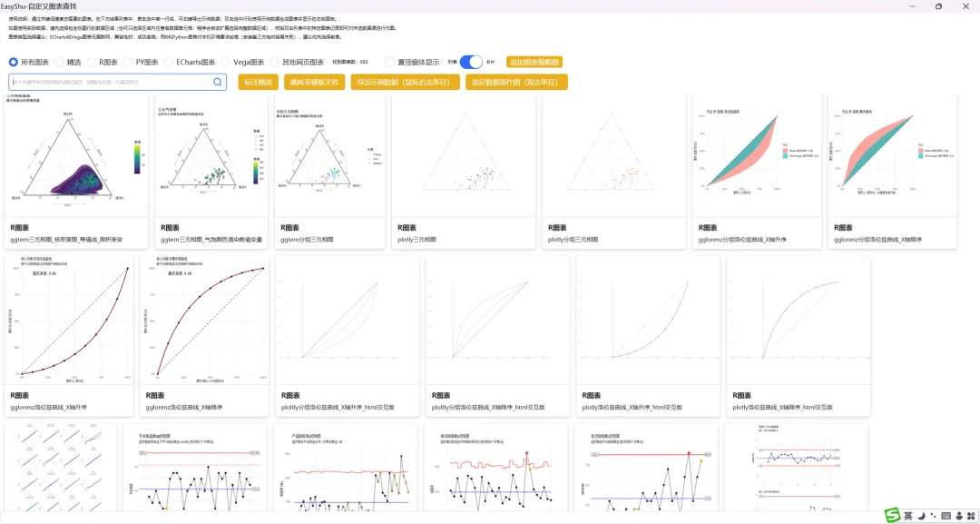Viewport: 980px width, 524px height.
Task: Select plotly分组洛伦兹曲线_X轴降序_html交互版 chart thumbnail
Action: pyautogui.click(x=497, y=321)
